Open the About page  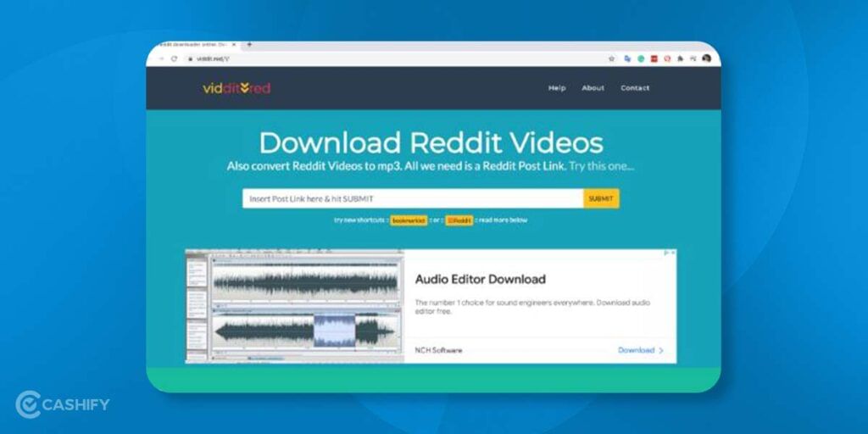point(593,88)
